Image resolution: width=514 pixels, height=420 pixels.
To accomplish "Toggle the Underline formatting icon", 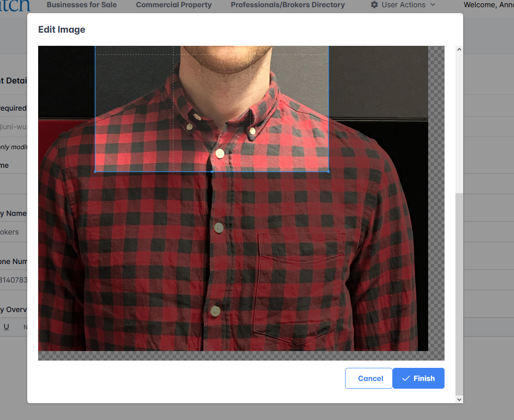I will [x=6, y=327].
